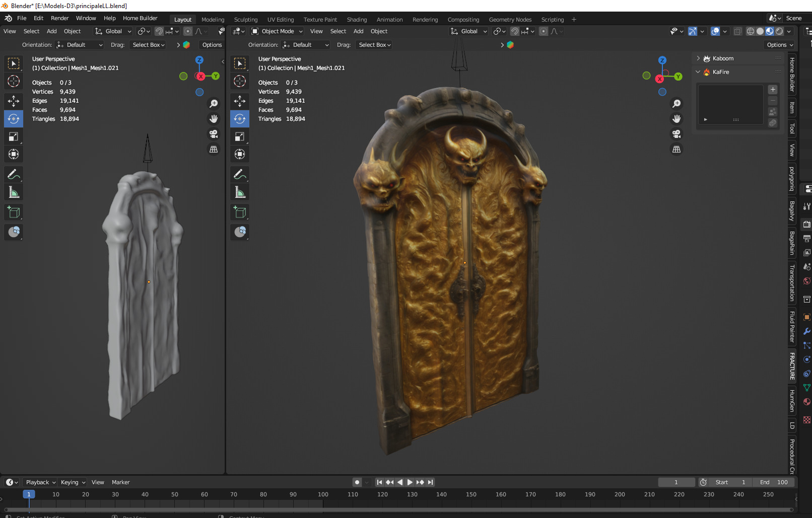Click the Add Cube tool in left viewport
Viewport: 812px width, 518px height.
[x=14, y=212]
